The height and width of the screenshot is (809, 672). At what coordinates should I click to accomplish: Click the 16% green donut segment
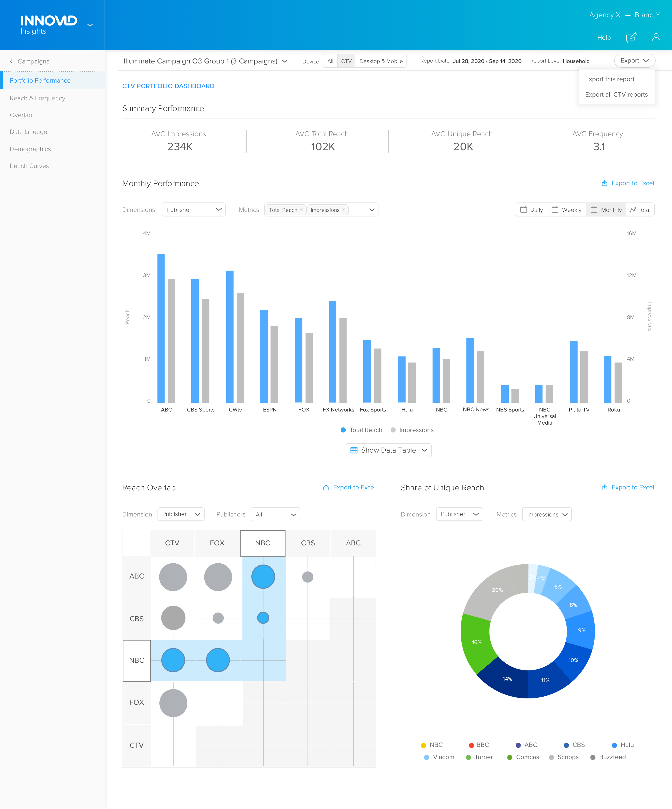[x=477, y=642]
